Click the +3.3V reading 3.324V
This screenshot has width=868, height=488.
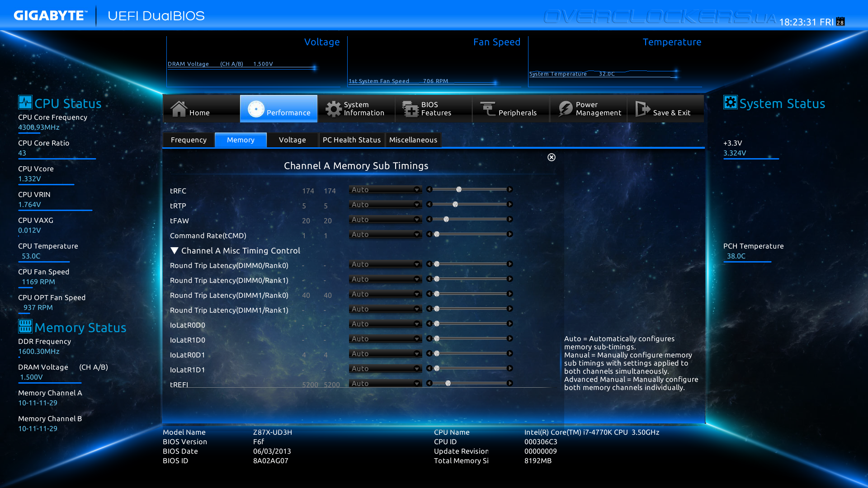(x=735, y=153)
